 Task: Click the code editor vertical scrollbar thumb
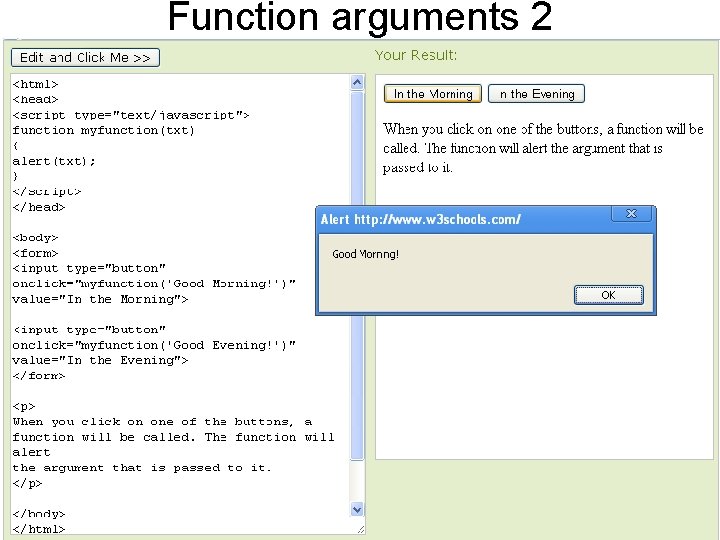tap(357, 276)
